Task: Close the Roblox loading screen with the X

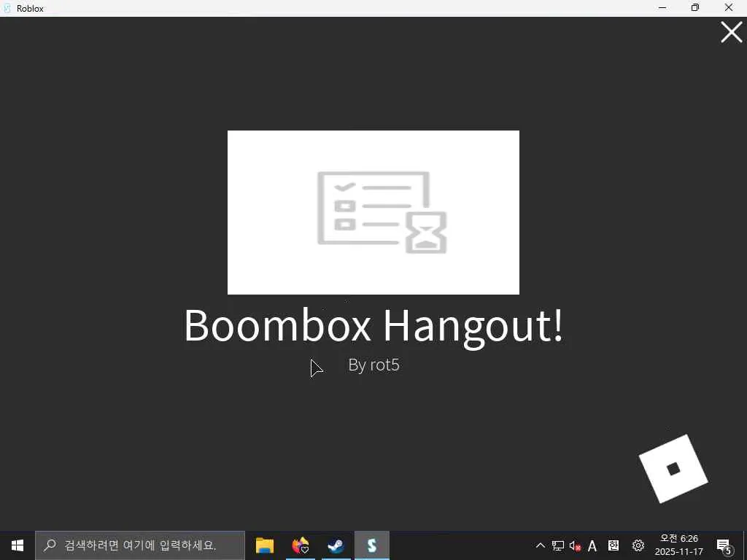Action: click(x=731, y=32)
